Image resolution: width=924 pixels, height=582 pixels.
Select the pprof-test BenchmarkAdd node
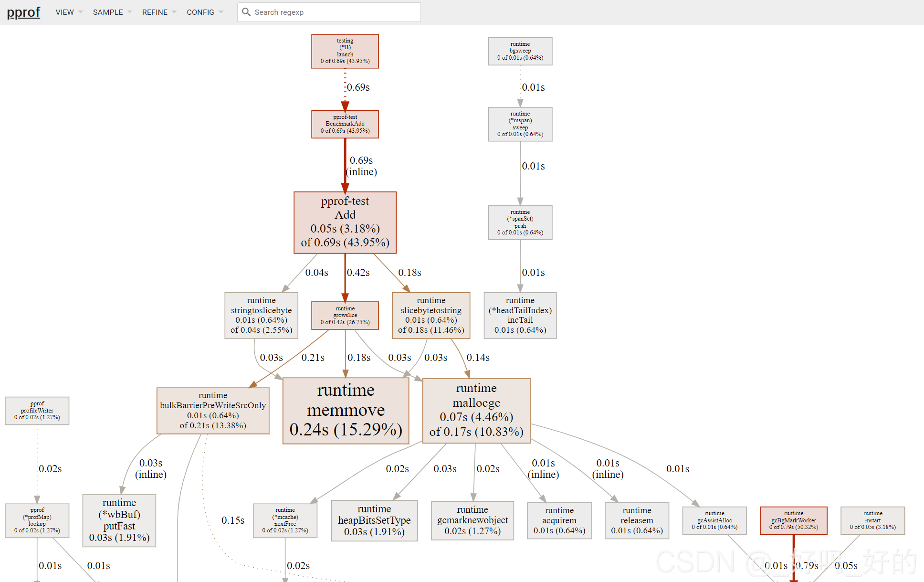[345, 124]
